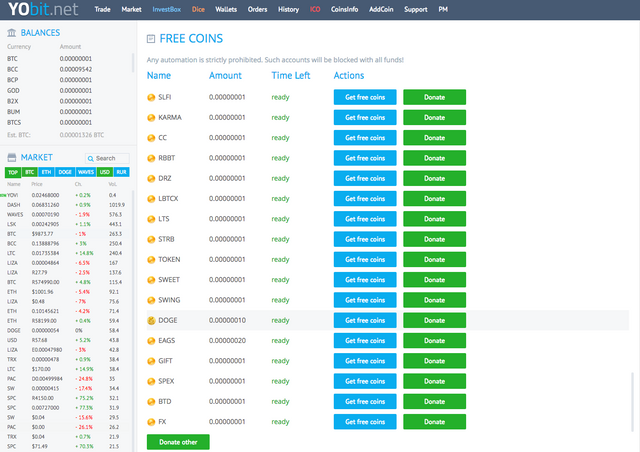640x452 pixels.
Task: Click the GIFT coin icon
Action: pyautogui.click(x=151, y=361)
